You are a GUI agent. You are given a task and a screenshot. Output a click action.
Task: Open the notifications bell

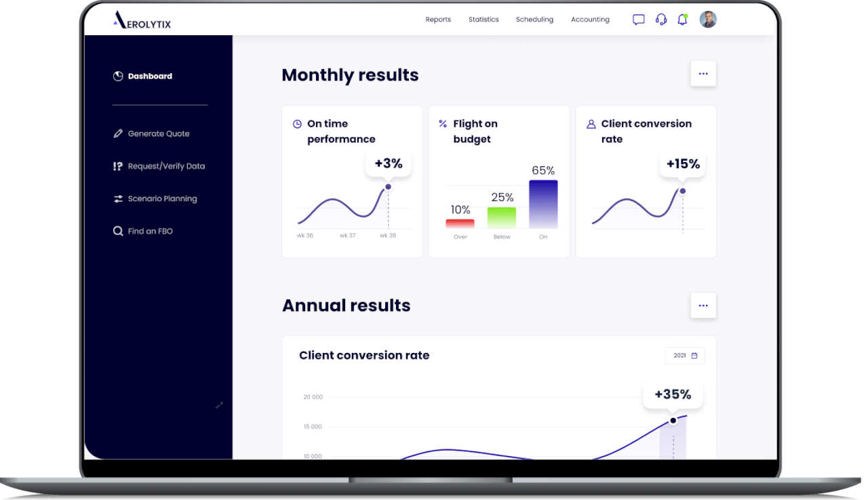682,20
